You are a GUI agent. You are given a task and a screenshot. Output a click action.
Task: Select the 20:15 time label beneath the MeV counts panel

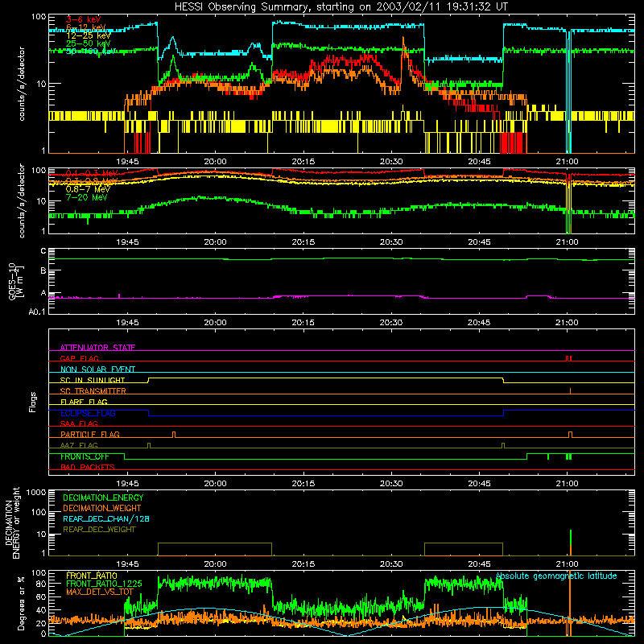(x=303, y=242)
